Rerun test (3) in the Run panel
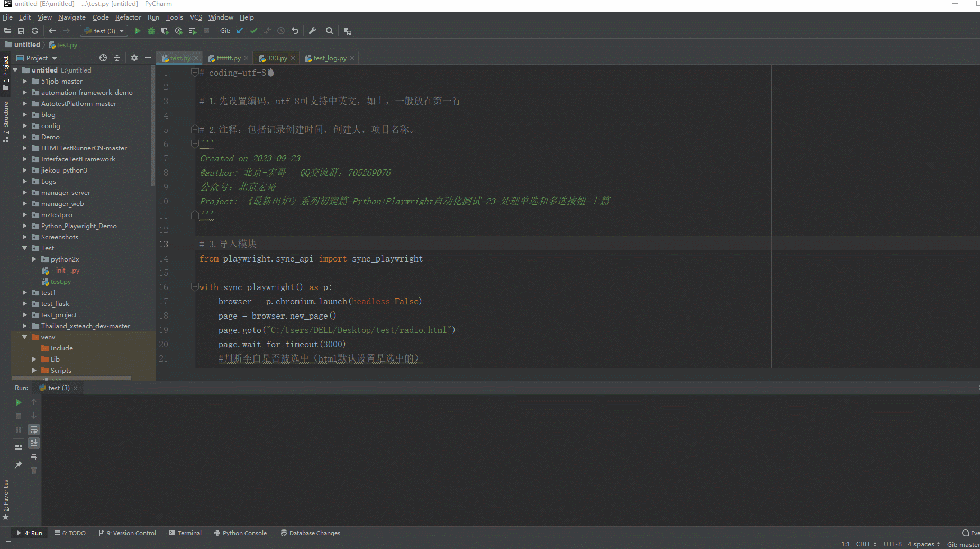 coord(19,402)
